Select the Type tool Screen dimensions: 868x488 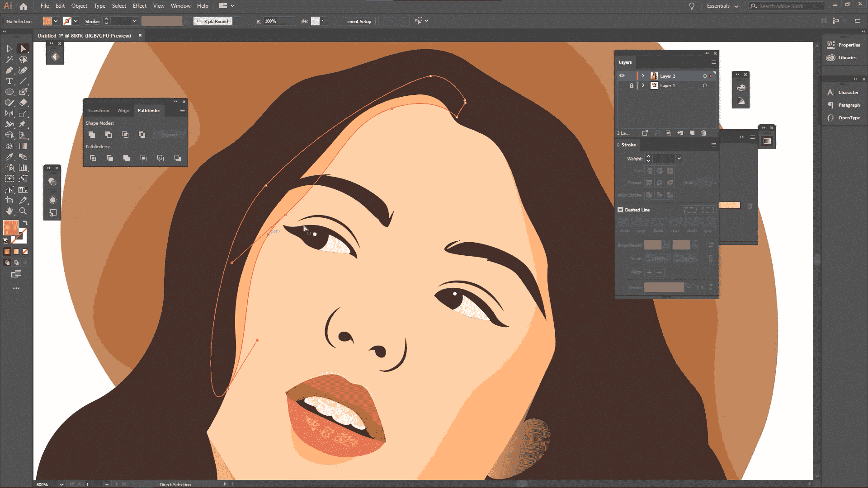(9, 81)
